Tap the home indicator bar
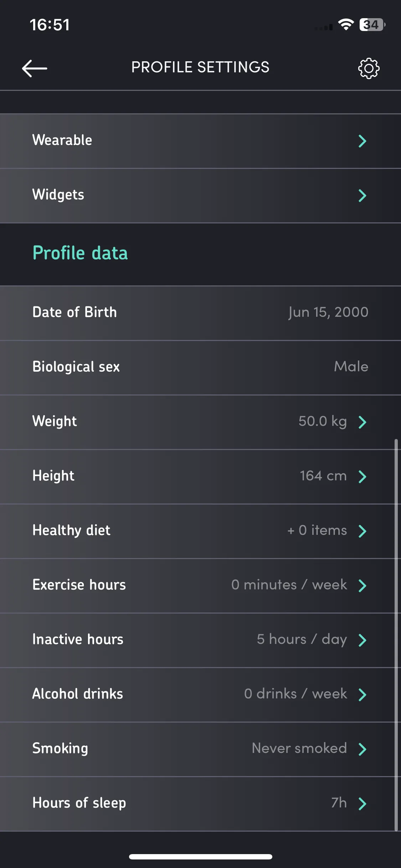Viewport: 401px width, 868px height. click(x=201, y=857)
